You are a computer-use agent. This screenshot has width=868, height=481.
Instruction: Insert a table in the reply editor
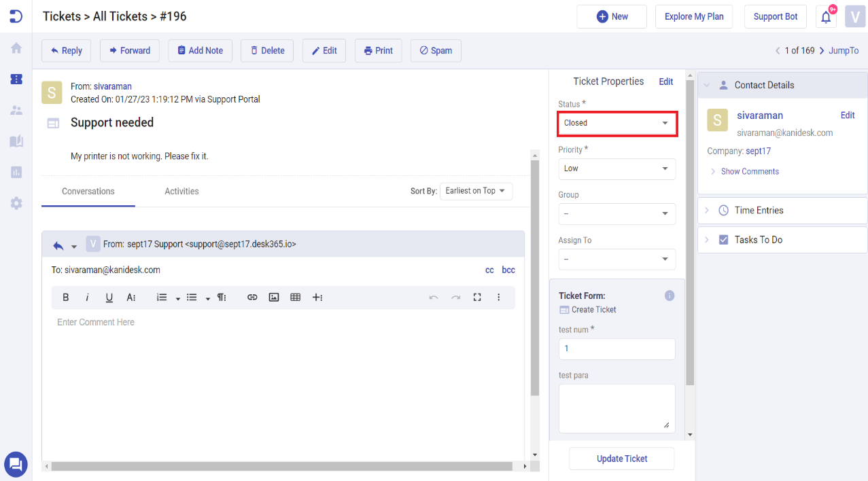click(295, 297)
